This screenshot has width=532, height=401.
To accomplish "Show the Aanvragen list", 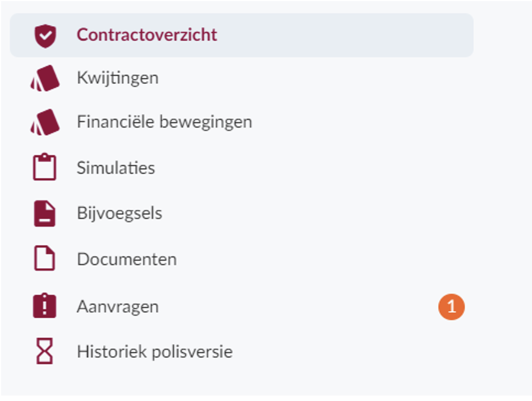I will (x=241, y=306).
